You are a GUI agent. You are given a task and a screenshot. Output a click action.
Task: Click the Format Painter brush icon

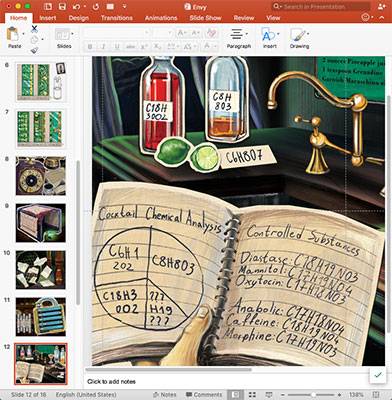(x=34, y=50)
